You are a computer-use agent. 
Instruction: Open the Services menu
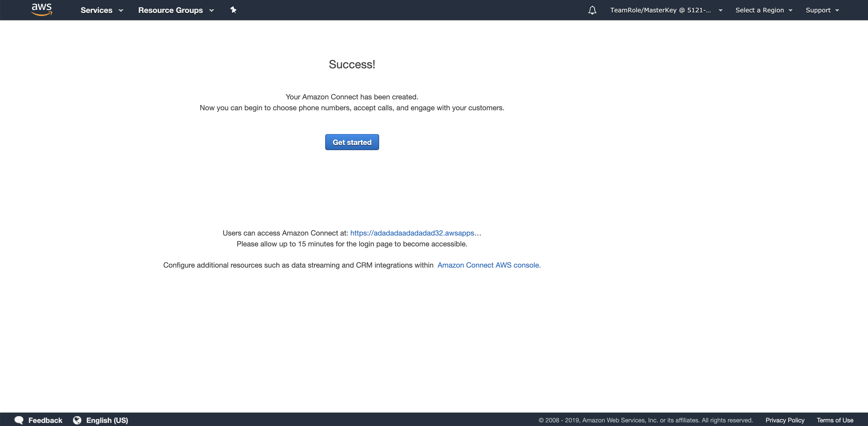point(96,10)
